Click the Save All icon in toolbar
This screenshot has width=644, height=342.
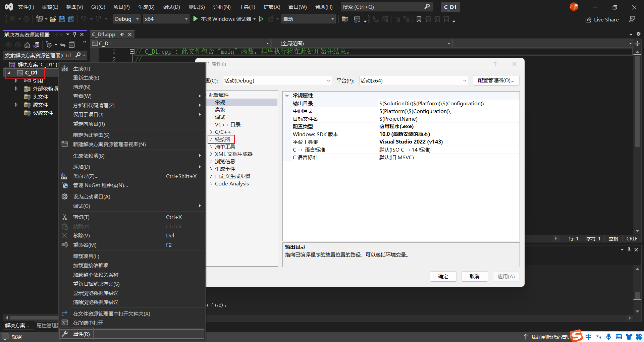pos(71,19)
